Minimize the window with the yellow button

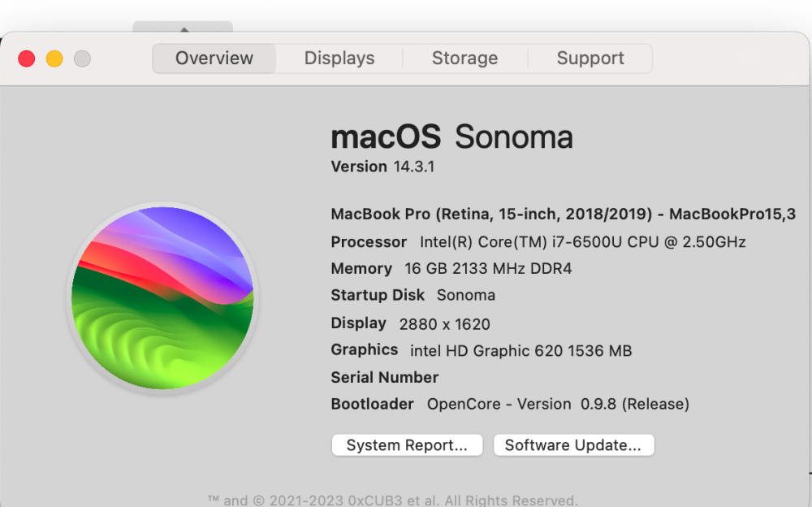tap(54, 58)
